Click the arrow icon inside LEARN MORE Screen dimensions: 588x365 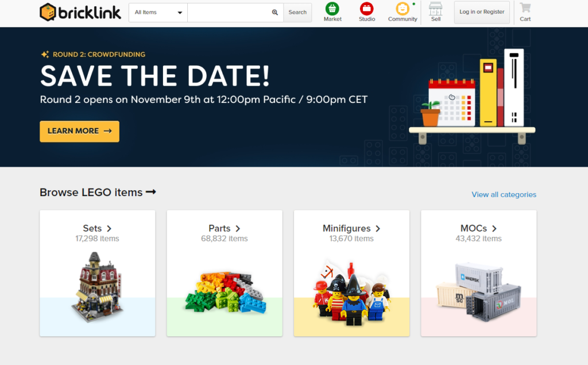pyautogui.click(x=107, y=131)
